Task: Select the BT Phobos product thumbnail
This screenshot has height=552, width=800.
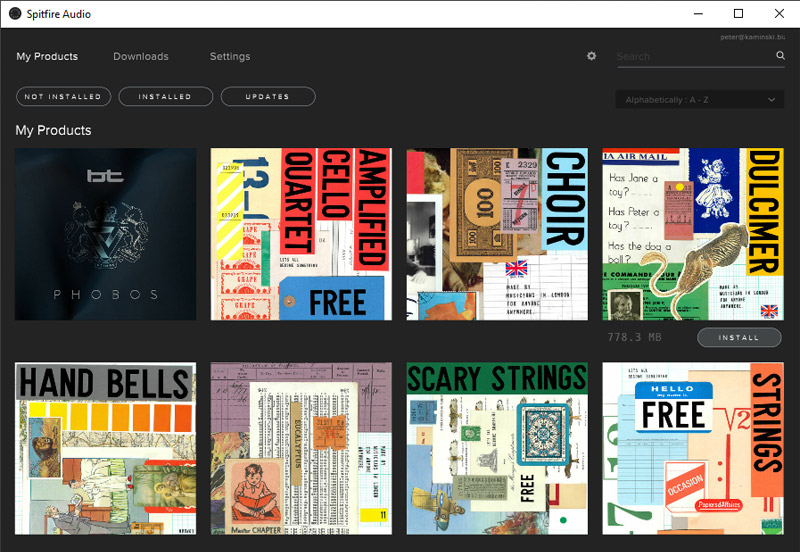Action: coord(105,234)
